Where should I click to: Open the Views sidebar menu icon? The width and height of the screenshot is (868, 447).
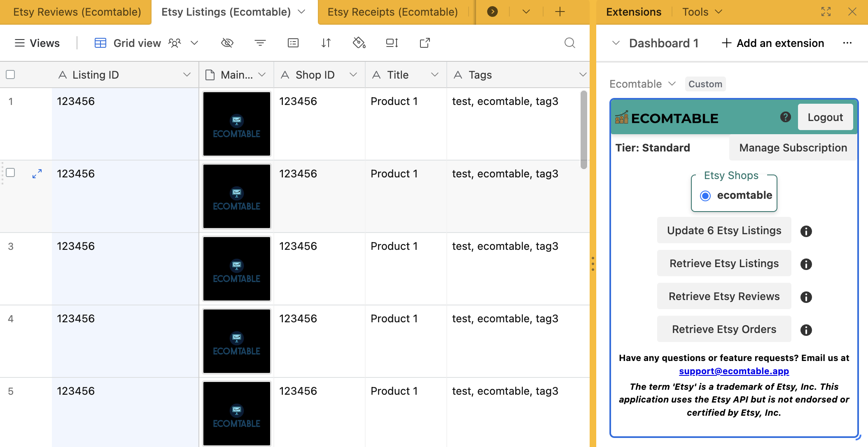pos(19,43)
